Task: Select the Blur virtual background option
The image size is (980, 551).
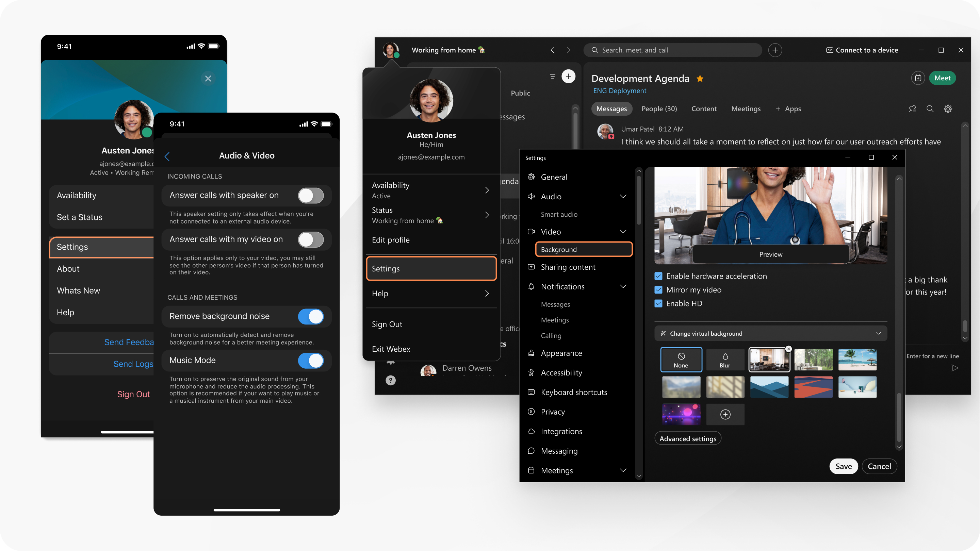Action: 725,358
